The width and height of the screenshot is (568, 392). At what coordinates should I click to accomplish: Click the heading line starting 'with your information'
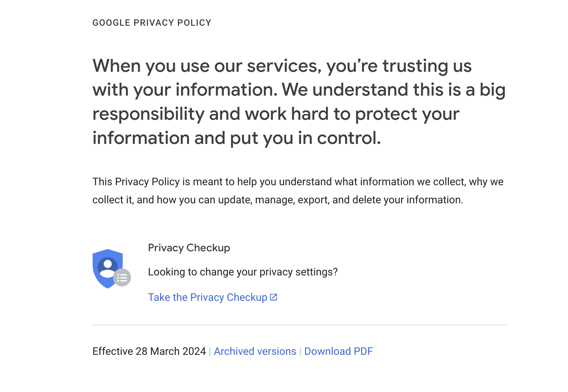click(299, 90)
